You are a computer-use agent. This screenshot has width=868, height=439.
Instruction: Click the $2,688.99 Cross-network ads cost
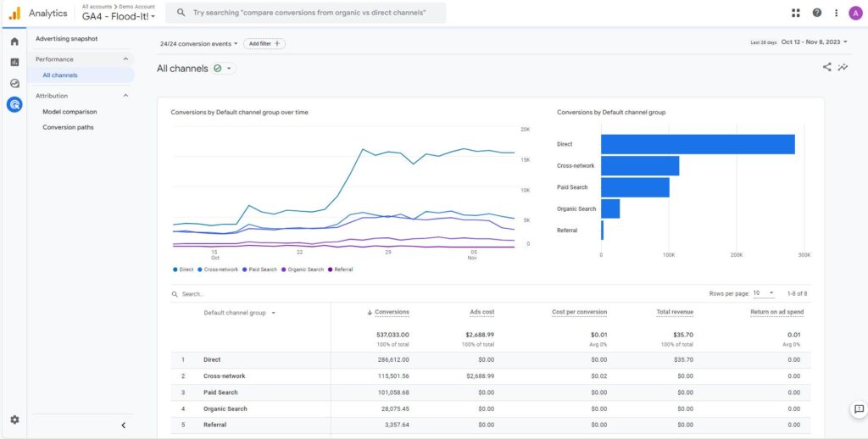pos(481,376)
